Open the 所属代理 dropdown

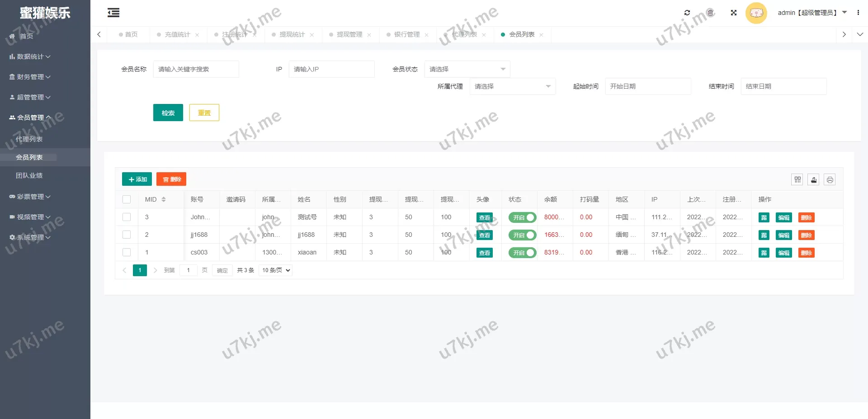pyautogui.click(x=512, y=86)
